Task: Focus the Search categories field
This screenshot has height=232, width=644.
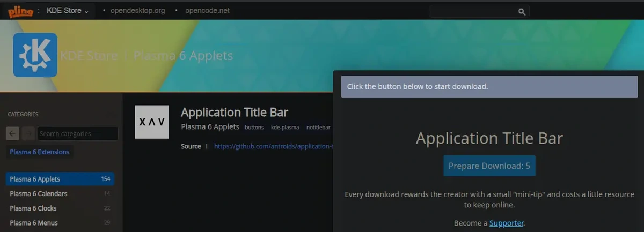Action: (x=77, y=133)
